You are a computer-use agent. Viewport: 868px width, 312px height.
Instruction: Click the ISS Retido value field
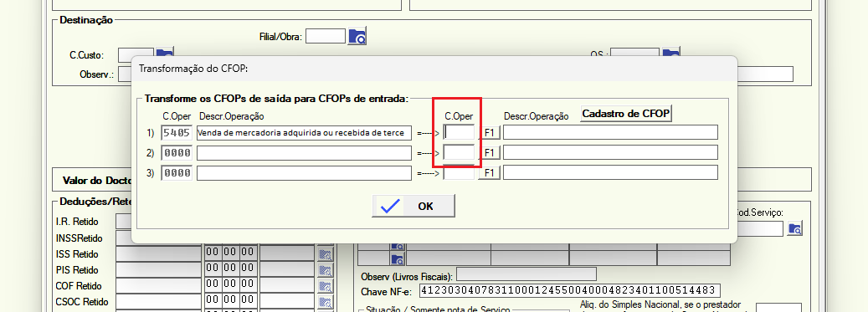tap(158, 254)
